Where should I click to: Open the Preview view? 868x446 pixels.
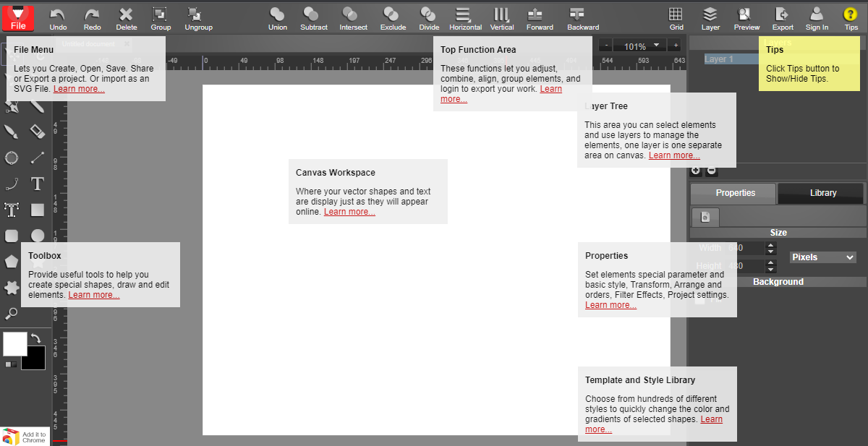[x=746, y=18]
